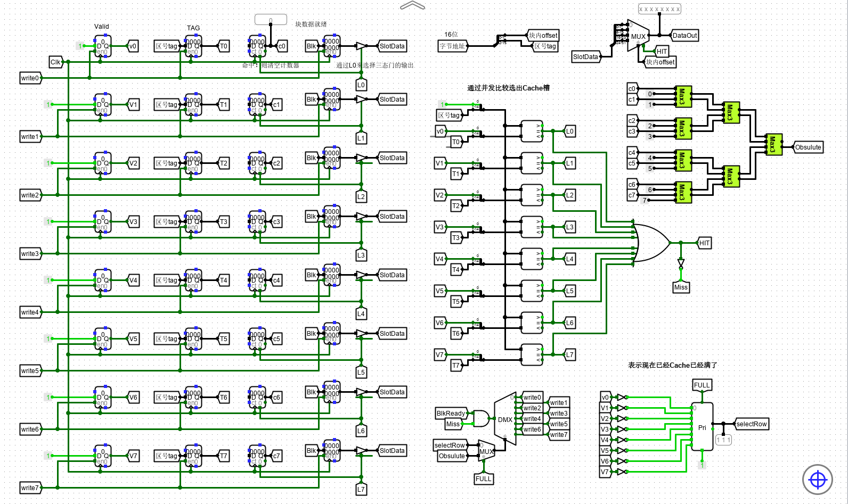Click the 通过L0来选择三态门的输出 annotation

[x=375, y=65]
